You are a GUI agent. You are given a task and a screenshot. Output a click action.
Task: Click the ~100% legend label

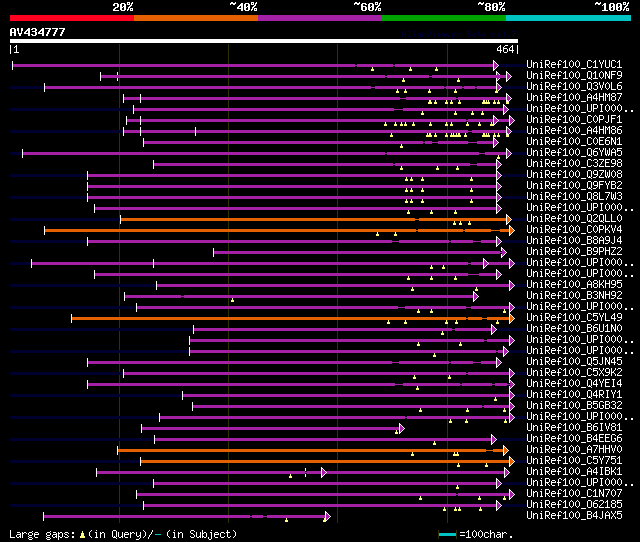612,7
